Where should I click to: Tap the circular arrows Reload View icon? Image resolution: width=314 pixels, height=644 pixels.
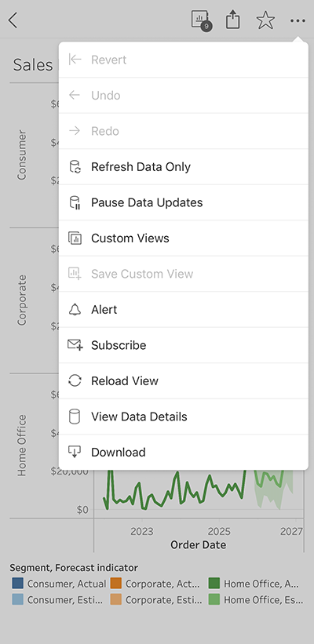(75, 380)
